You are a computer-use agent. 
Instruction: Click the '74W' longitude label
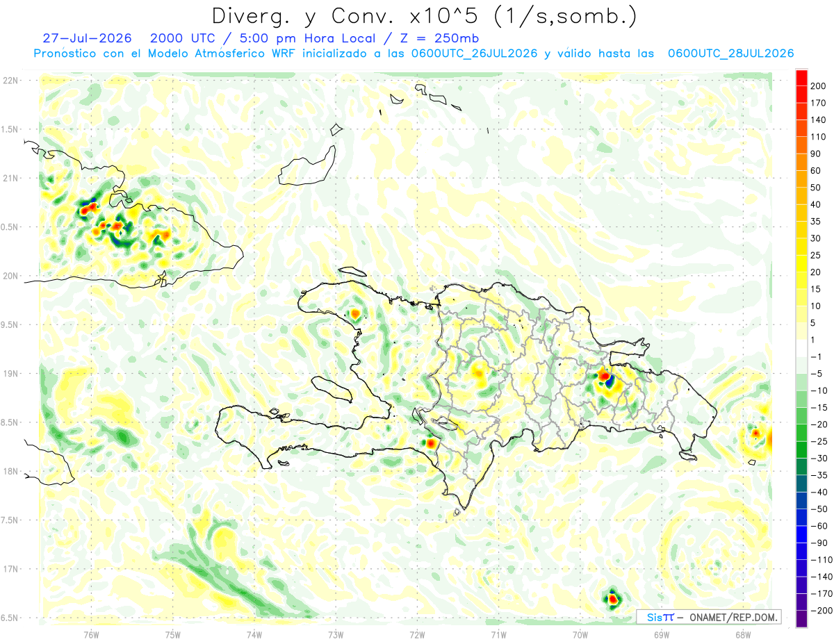tap(254, 634)
